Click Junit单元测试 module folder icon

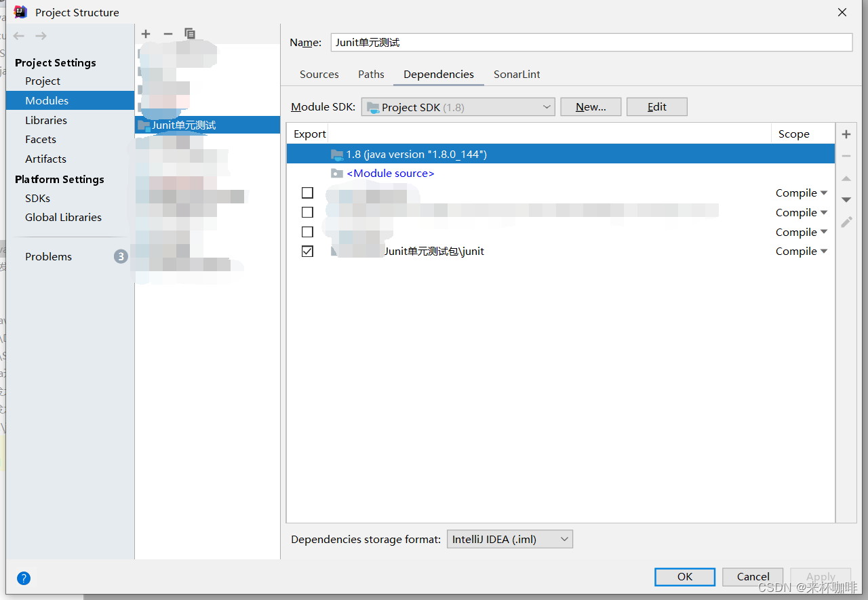click(x=144, y=125)
